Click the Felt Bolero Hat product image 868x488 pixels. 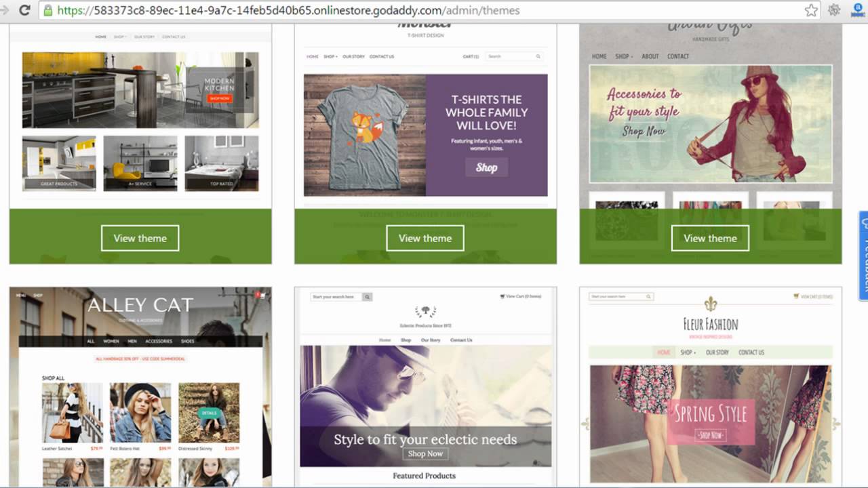pyautogui.click(x=140, y=413)
